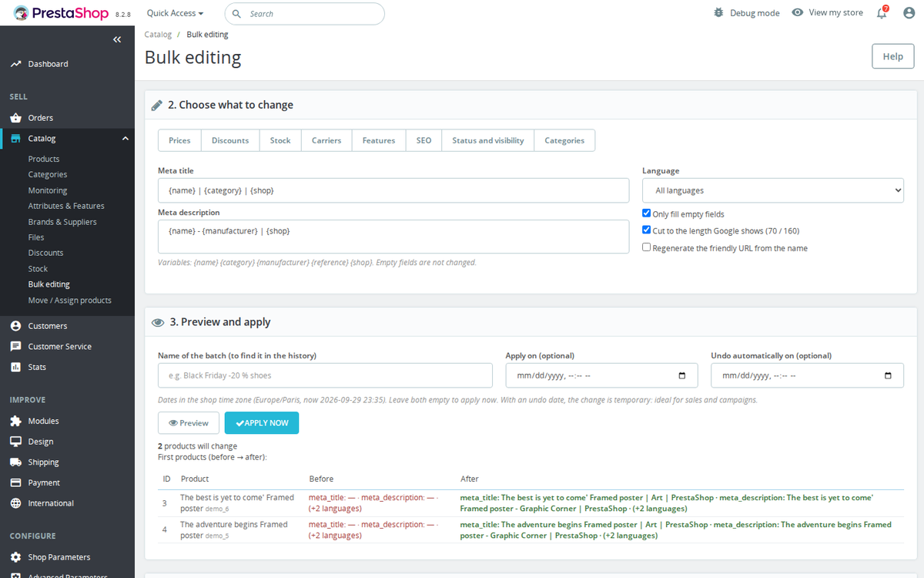This screenshot has height=578, width=924.
Task: Check Regenerate the friendly URL option
Action: [x=647, y=247]
